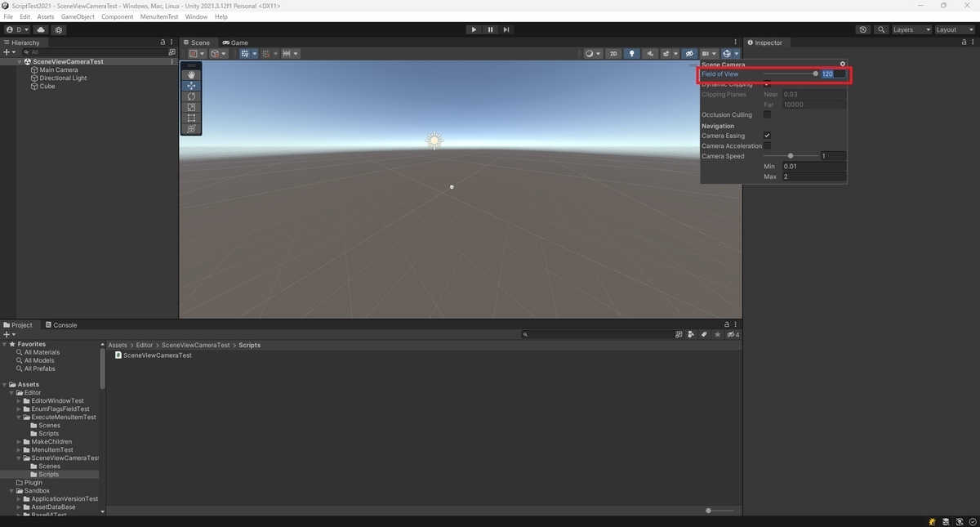Open the Scene Camera settings gear

[x=843, y=64]
